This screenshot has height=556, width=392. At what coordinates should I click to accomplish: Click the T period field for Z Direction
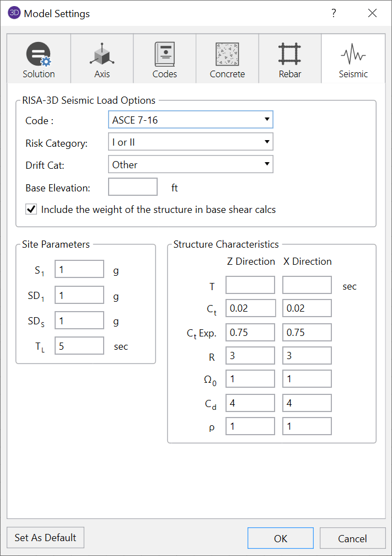tap(250, 285)
